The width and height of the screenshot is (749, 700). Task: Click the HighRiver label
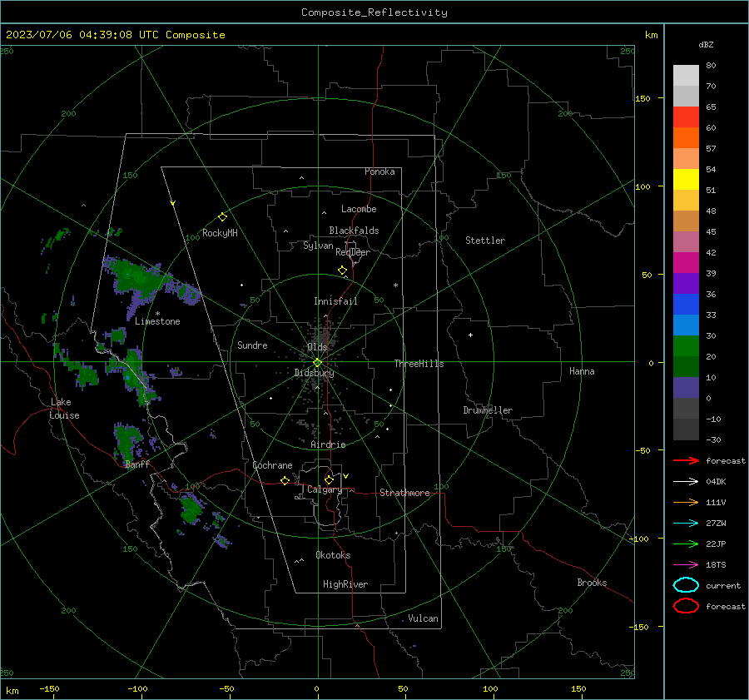(x=345, y=584)
